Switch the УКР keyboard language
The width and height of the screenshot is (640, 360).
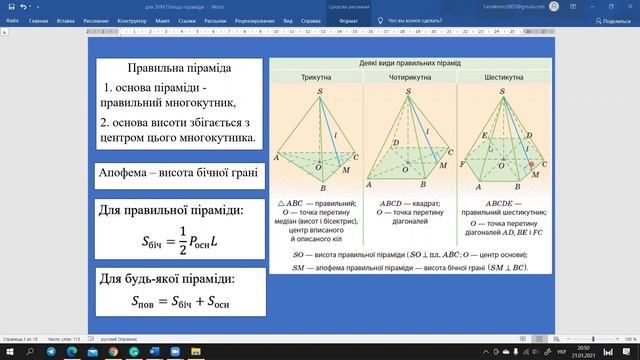click(562, 352)
